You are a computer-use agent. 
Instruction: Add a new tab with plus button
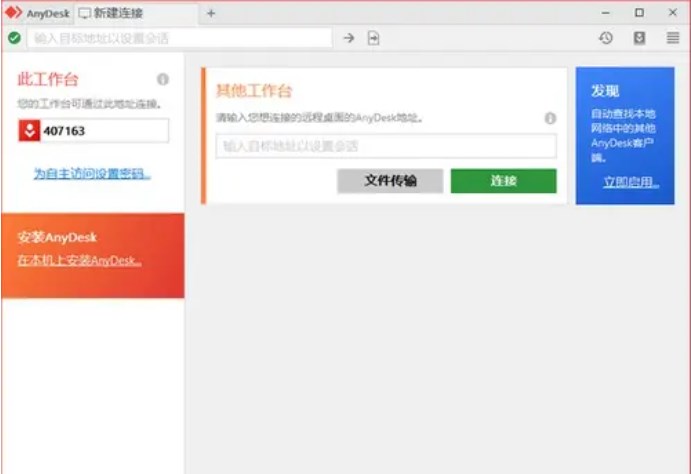211,13
